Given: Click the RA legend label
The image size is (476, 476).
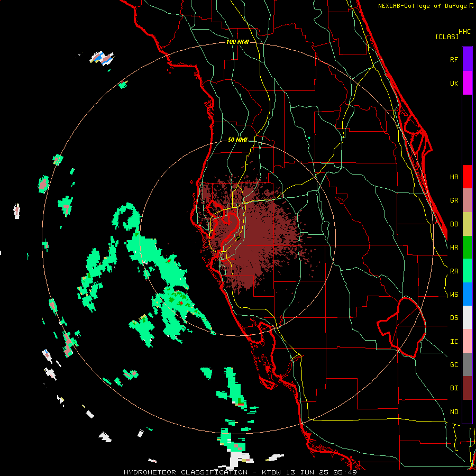Looking at the screenshot, I should [x=454, y=271].
